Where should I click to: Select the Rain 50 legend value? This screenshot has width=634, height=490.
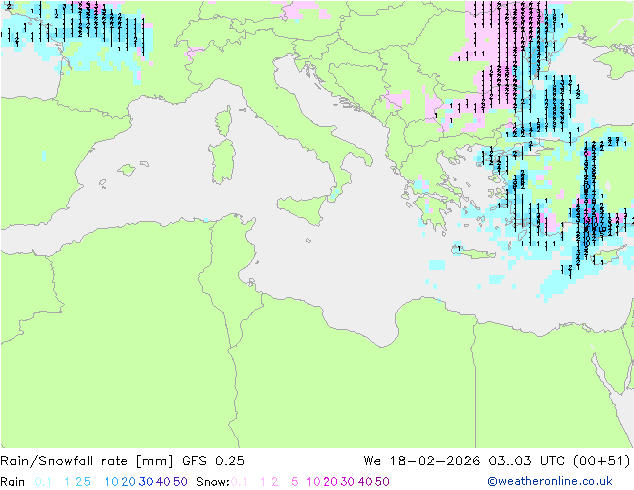tap(180, 482)
